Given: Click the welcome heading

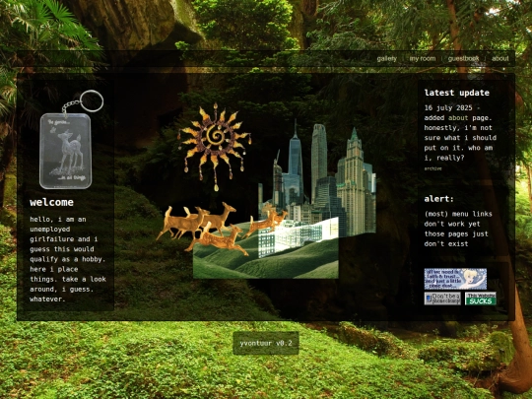Looking at the screenshot, I should coord(51,202).
